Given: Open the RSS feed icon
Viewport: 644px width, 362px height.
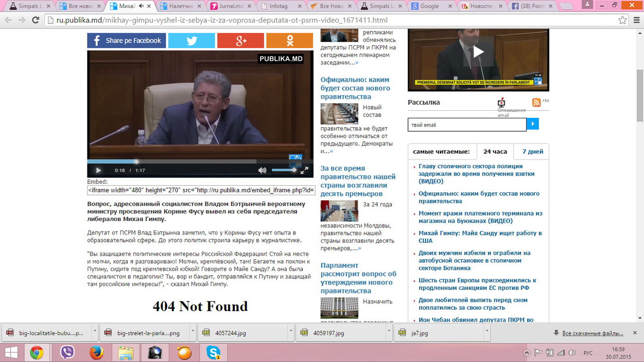Looking at the screenshot, I should 536,102.
